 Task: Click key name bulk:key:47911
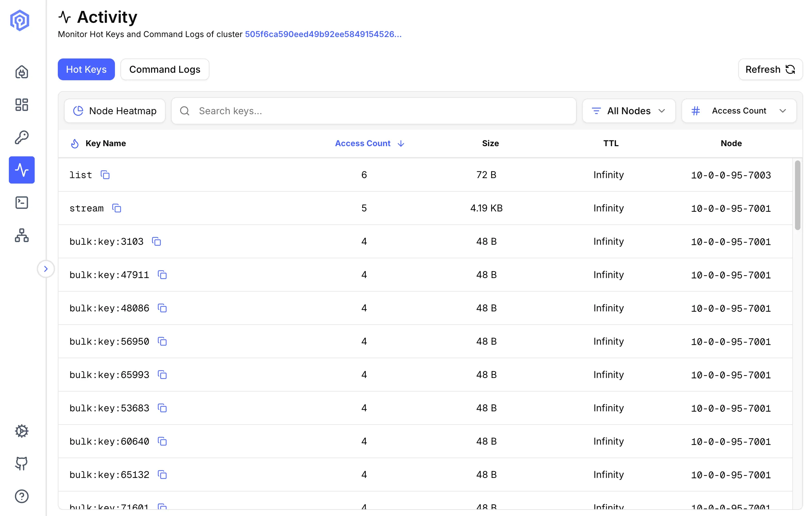(109, 275)
